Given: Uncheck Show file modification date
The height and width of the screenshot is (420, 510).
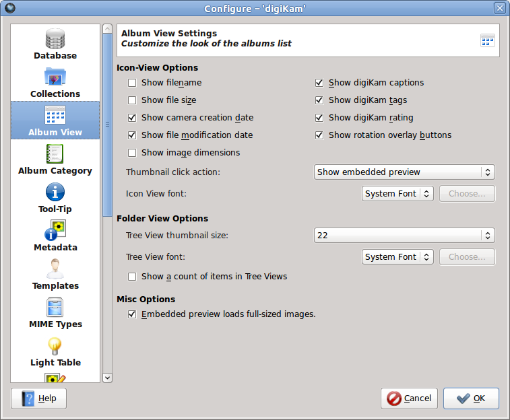Looking at the screenshot, I should (x=132, y=135).
